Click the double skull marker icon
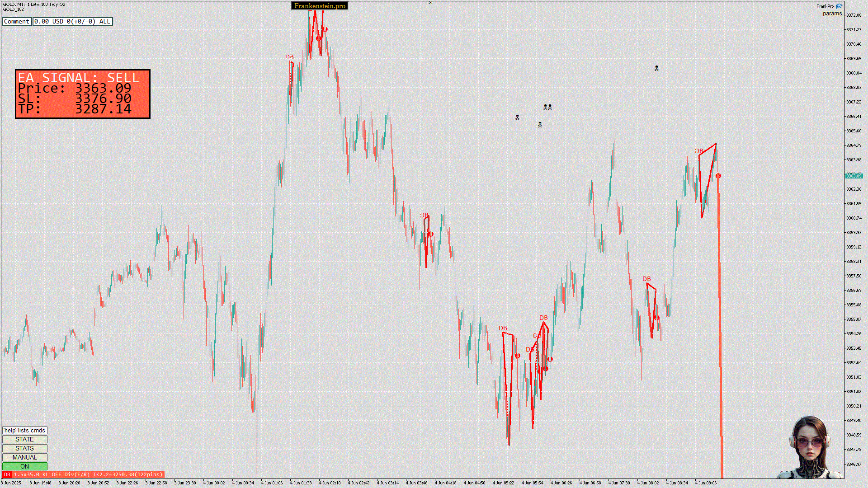Viewport: 868px width, 488px height. click(x=547, y=107)
